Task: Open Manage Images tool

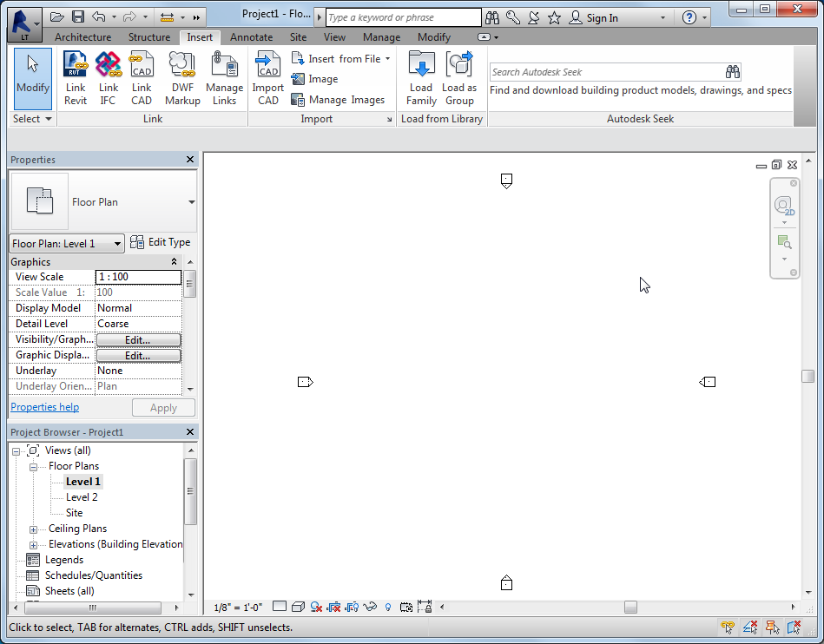Action: click(338, 100)
